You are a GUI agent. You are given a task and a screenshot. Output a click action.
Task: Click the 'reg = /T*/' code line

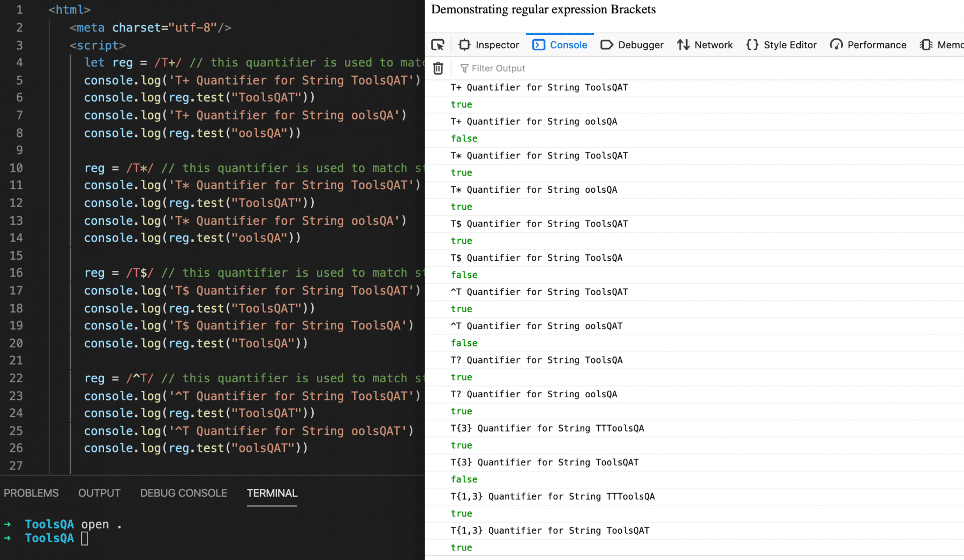point(254,168)
